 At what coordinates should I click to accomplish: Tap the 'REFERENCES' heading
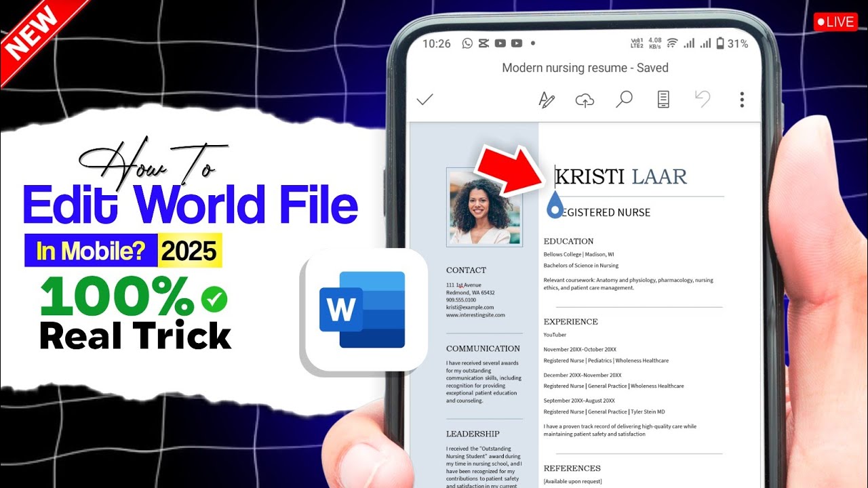pos(572,468)
